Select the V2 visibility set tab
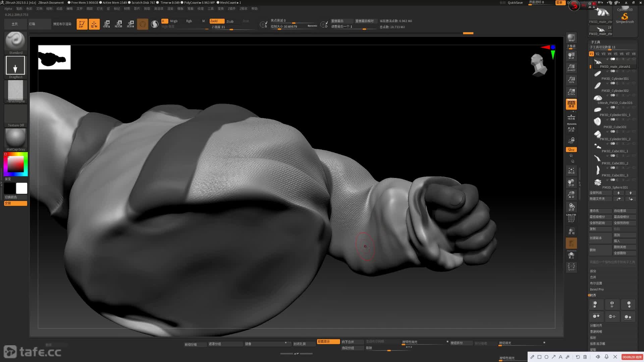Screen dimensions: 644x362 point(597,54)
